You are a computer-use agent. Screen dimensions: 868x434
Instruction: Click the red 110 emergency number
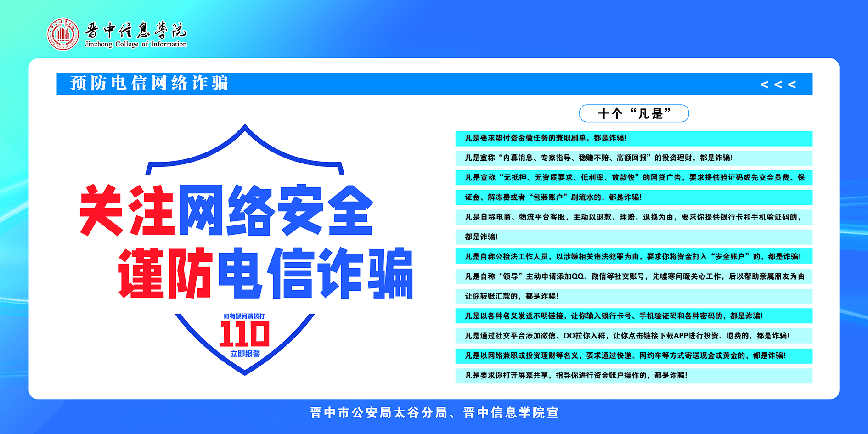[244, 334]
